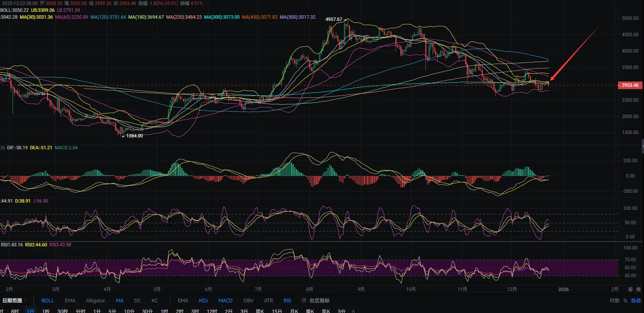Viewport: 644px width, 313px height.
Task: Close the timeframe bar with the × icon
Action: tap(353, 311)
